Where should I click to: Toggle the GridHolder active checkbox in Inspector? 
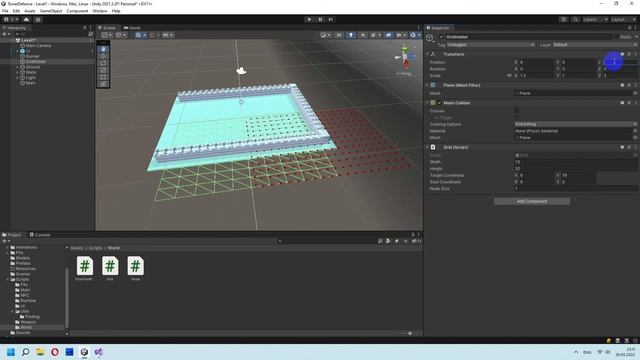[x=441, y=37]
